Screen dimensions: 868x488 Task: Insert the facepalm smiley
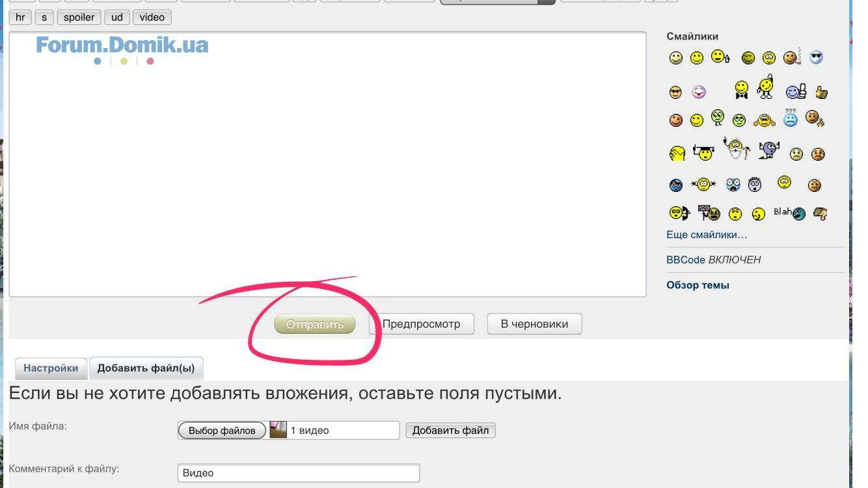click(x=677, y=154)
